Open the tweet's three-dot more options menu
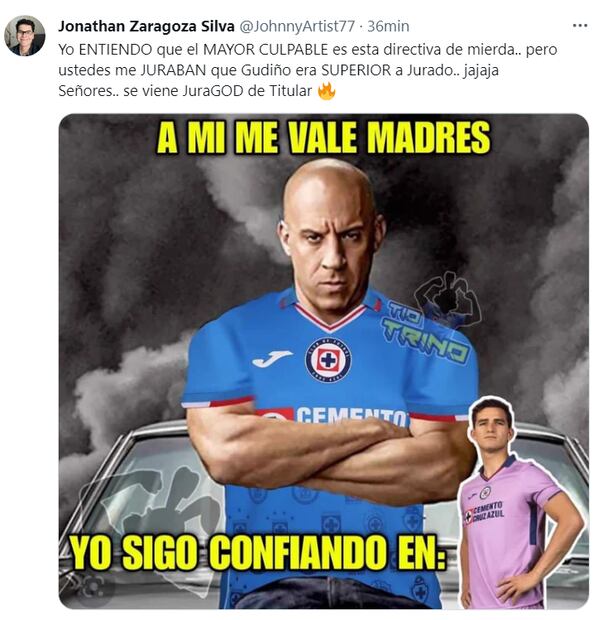The width and height of the screenshot is (598, 620). (580, 26)
